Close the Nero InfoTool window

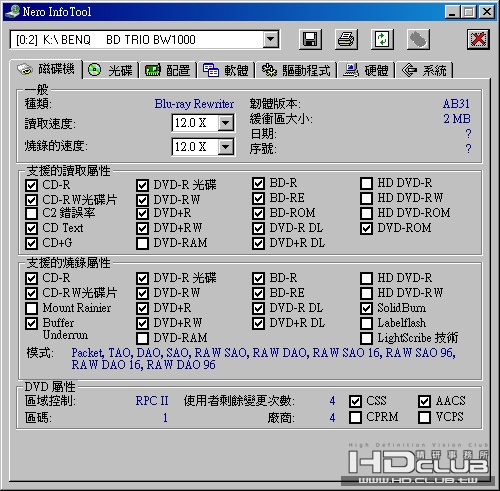click(x=487, y=12)
